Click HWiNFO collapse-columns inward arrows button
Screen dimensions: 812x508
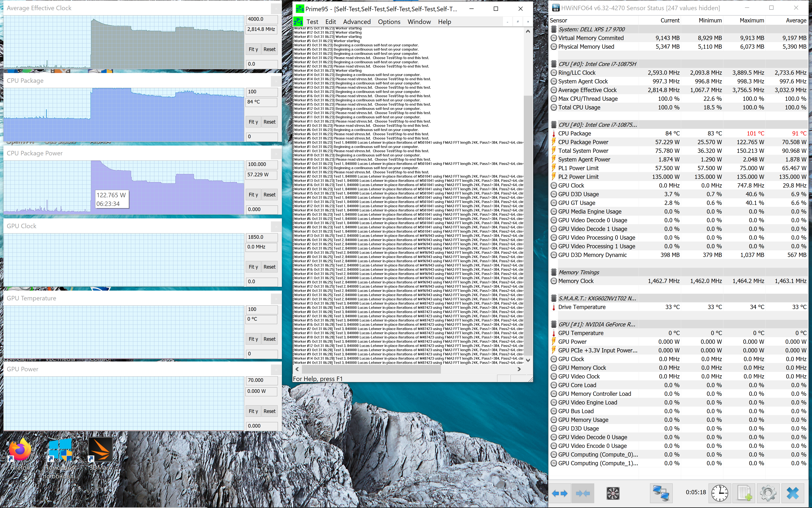pos(583,493)
